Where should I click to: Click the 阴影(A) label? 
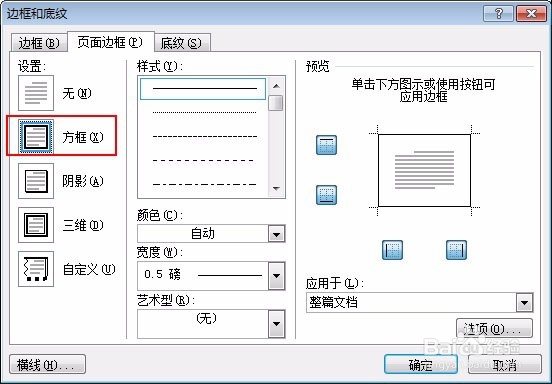[83, 182]
